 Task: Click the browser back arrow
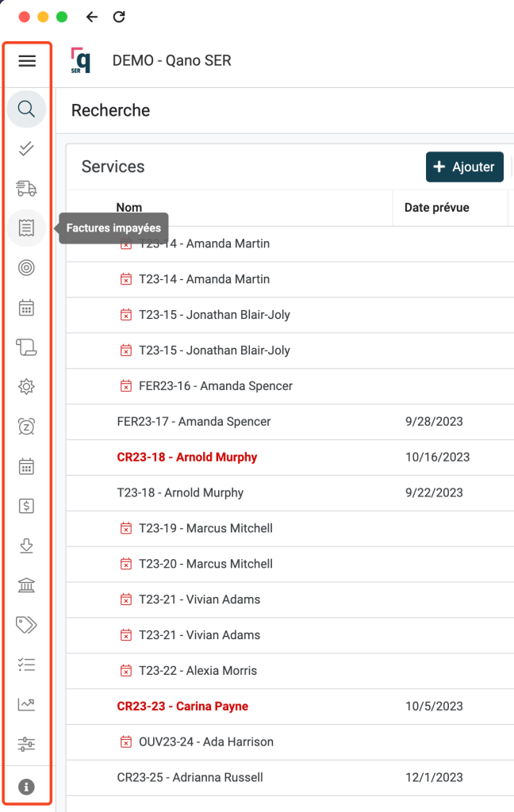click(92, 17)
